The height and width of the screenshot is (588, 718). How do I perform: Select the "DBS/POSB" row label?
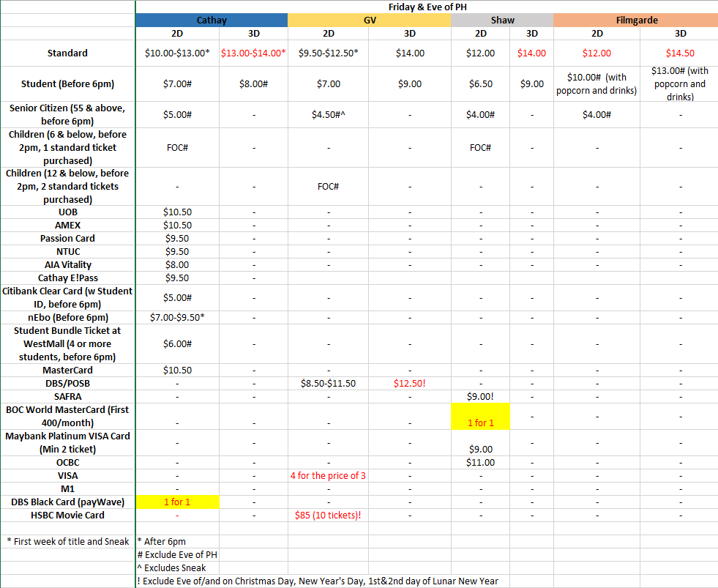tap(68, 384)
